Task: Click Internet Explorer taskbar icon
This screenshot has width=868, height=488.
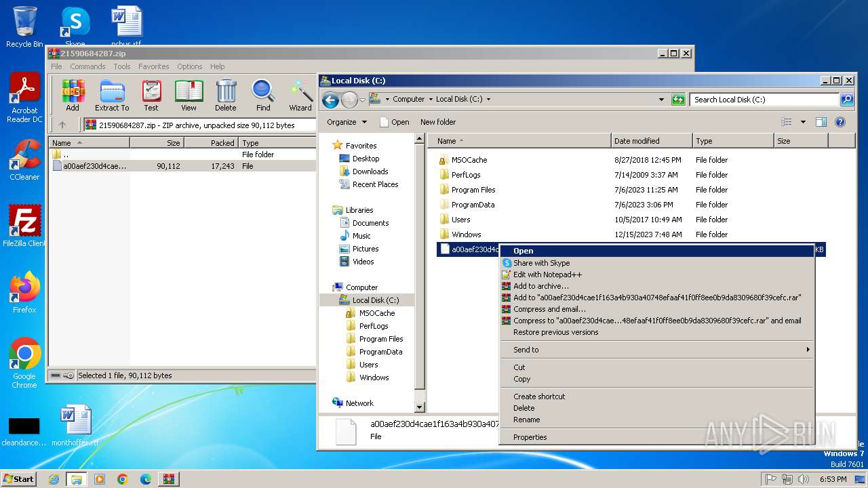Action: pos(54,479)
